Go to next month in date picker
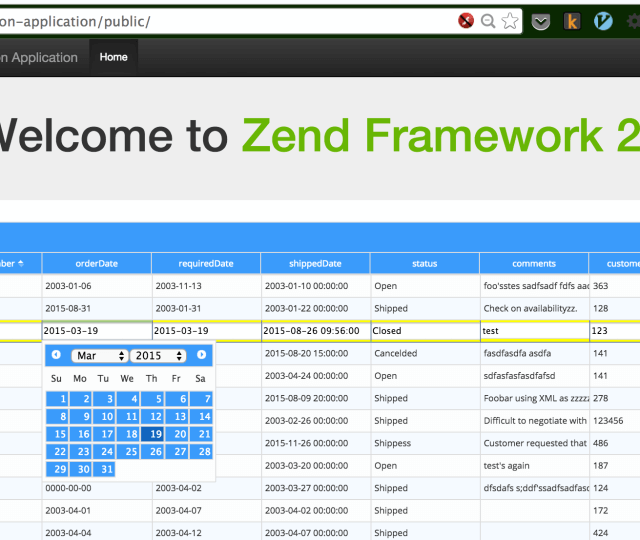 click(x=201, y=355)
